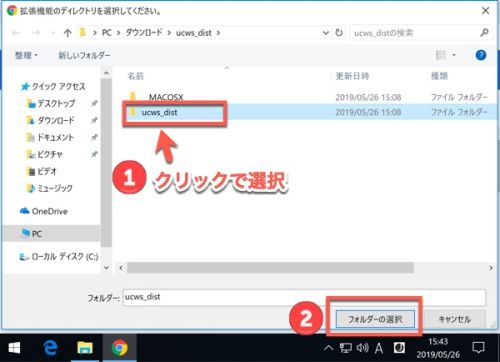Open view options dropdown arrow
This screenshot has width=500, height=362.
point(454,55)
